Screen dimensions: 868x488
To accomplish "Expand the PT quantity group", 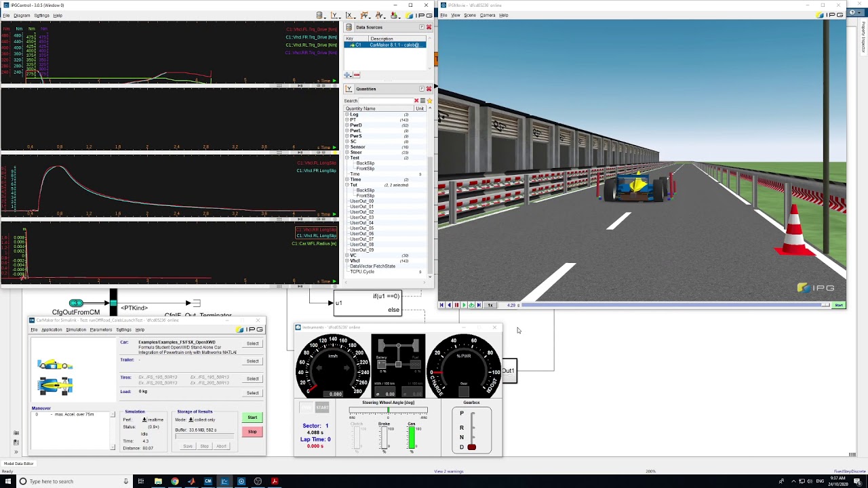I will tap(347, 120).
